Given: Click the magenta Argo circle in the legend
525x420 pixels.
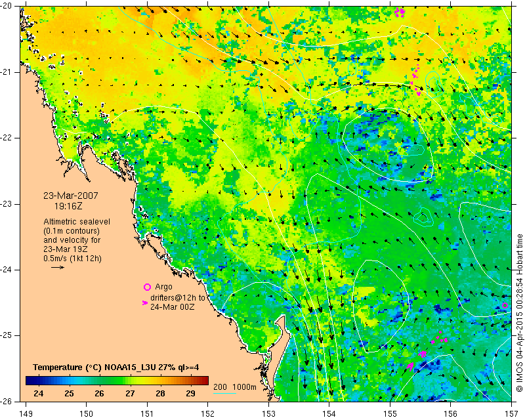Looking at the screenshot, I should (x=147, y=287).
